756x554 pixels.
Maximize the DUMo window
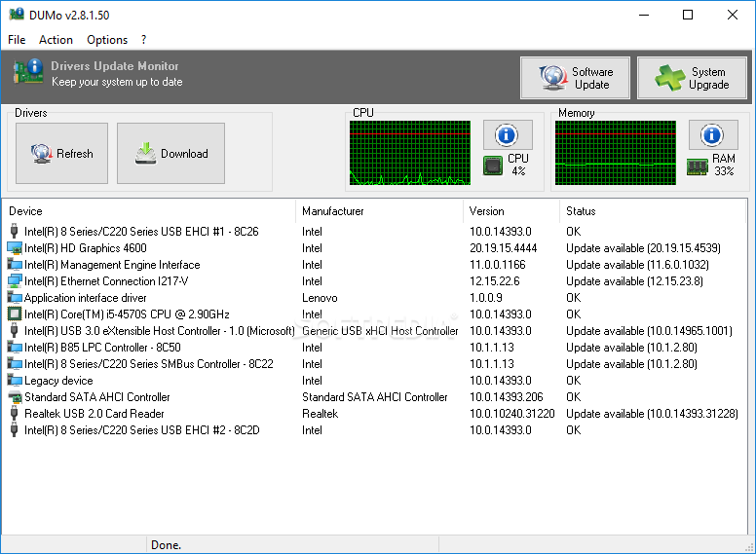[688, 15]
